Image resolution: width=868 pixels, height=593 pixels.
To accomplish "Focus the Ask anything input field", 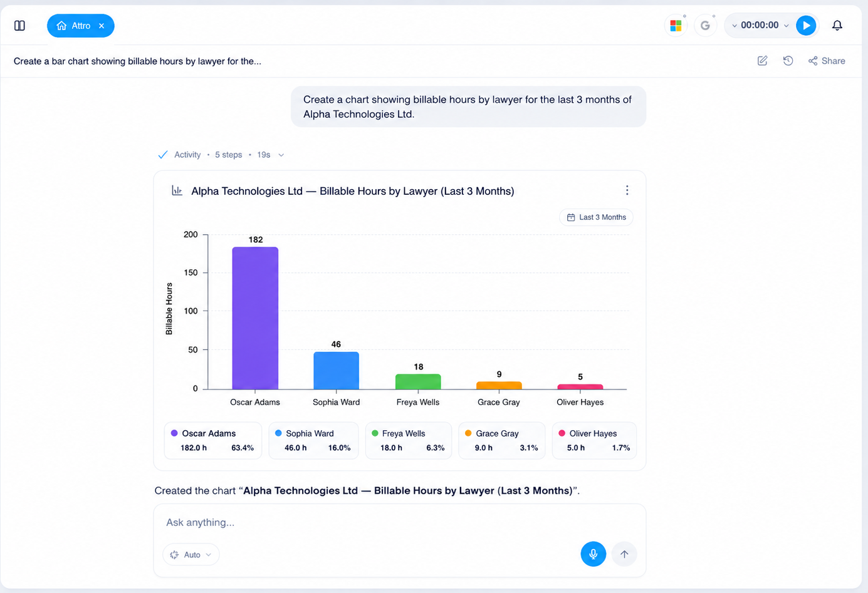I will 400,522.
